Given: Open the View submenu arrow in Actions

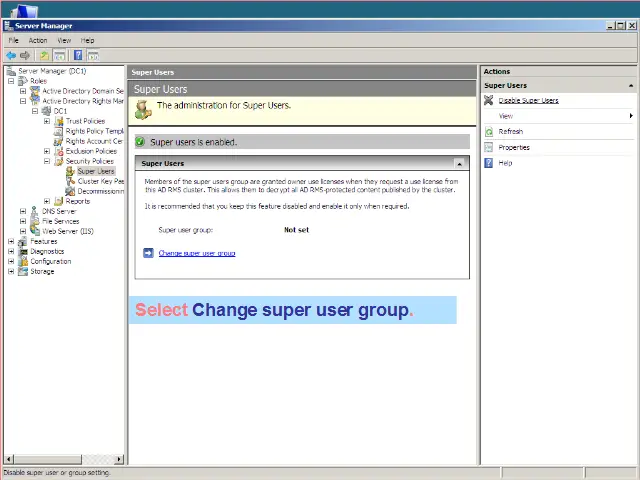Looking at the screenshot, I should (631, 116).
